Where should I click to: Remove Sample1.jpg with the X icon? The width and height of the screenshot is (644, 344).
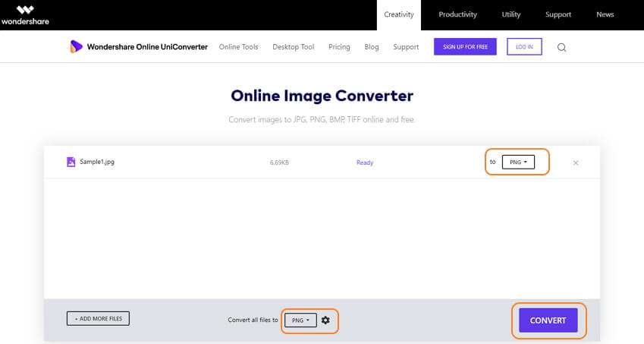coord(576,163)
